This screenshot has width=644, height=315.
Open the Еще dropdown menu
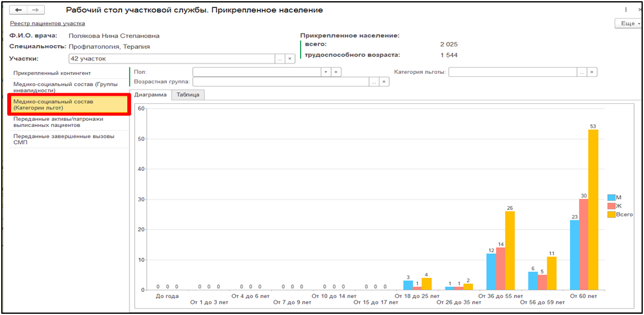[x=629, y=23]
